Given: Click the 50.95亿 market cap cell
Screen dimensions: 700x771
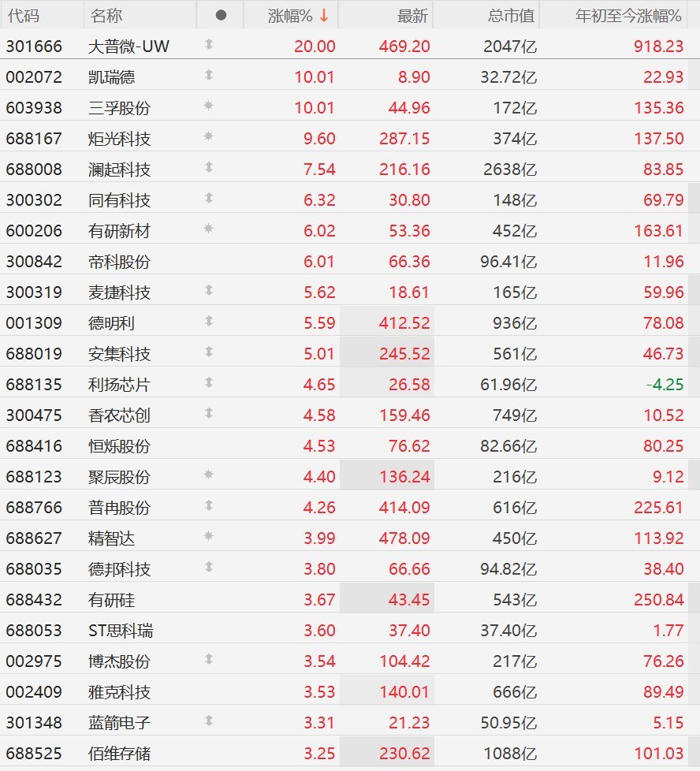Looking at the screenshot, I should (508, 722).
